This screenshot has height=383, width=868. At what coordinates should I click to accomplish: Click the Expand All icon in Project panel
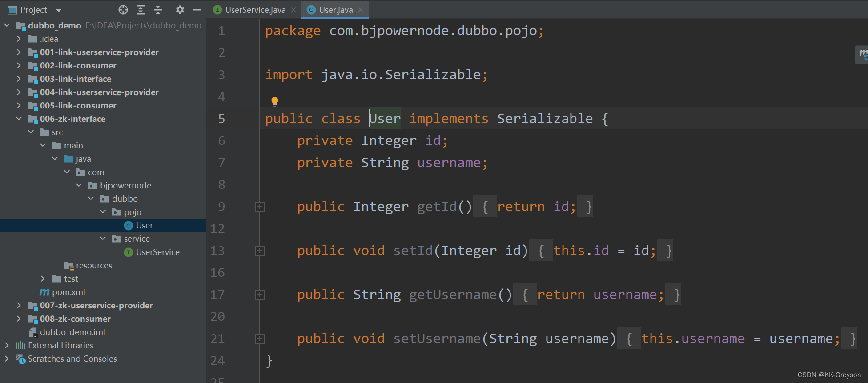tap(141, 10)
